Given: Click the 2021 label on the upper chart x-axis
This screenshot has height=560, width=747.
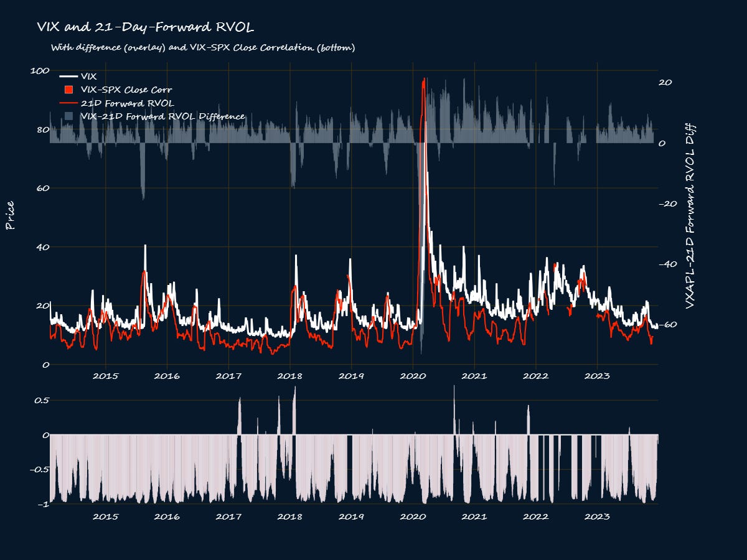Looking at the screenshot, I should click(x=474, y=376).
